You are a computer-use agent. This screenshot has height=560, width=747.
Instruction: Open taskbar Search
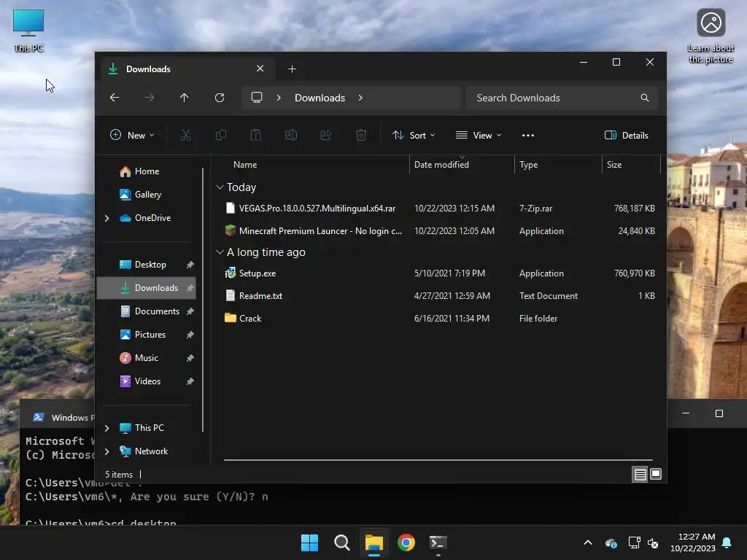point(341,542)
